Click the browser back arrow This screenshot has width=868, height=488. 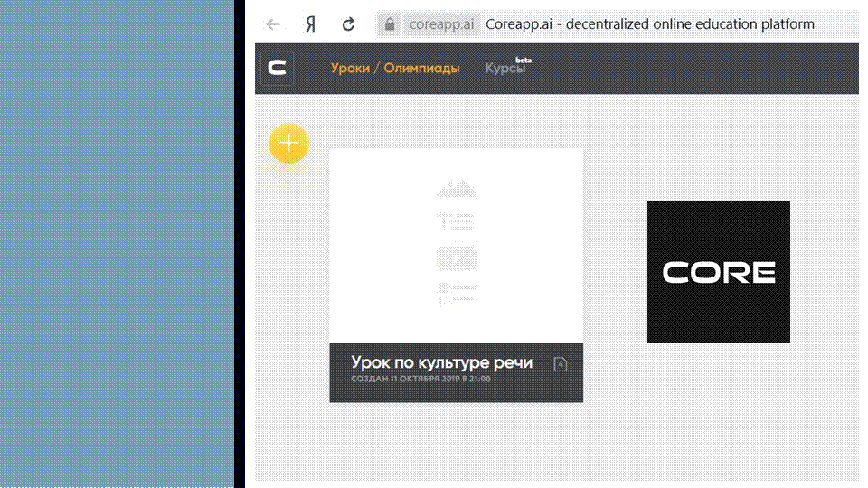[273, 24]
